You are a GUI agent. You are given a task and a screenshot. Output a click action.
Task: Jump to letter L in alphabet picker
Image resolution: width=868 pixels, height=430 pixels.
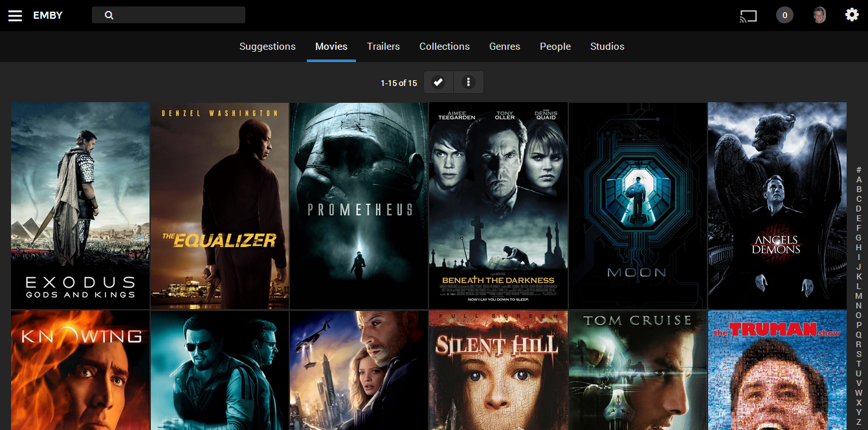point(859,286)
